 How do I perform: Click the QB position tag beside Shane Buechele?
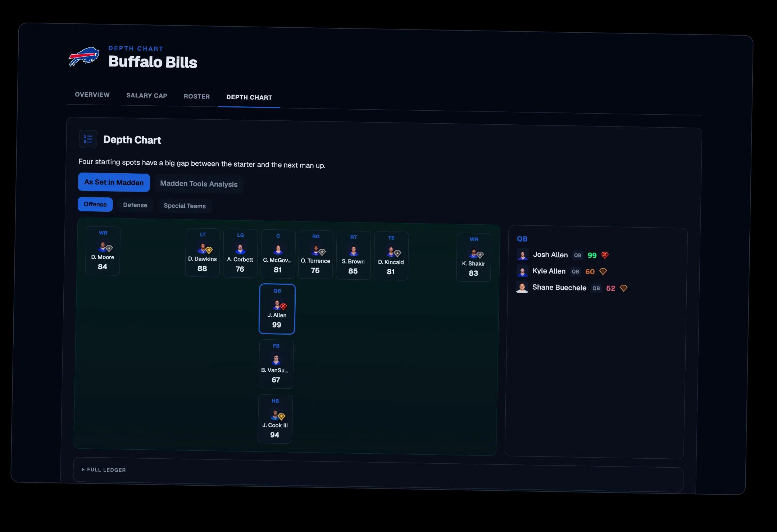[x=596, y=288]
